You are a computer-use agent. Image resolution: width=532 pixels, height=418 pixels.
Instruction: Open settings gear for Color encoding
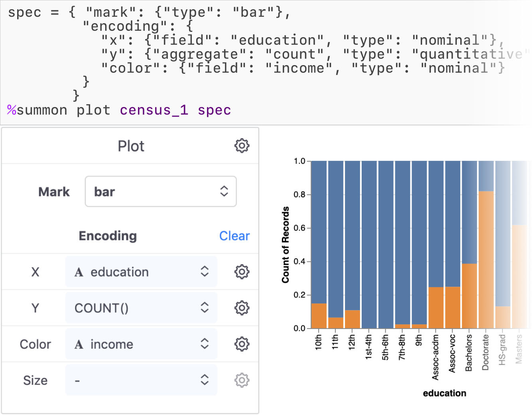(x=242, y=344)
